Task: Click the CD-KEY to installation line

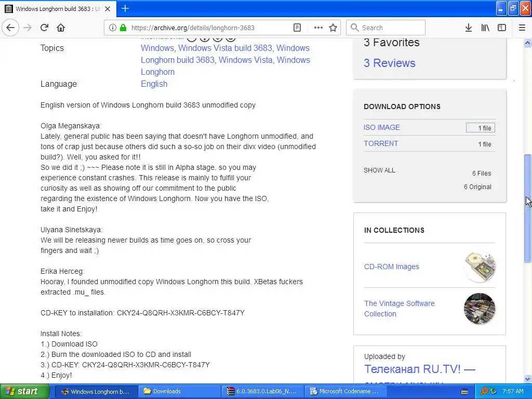Action: [x=142, y=313]
